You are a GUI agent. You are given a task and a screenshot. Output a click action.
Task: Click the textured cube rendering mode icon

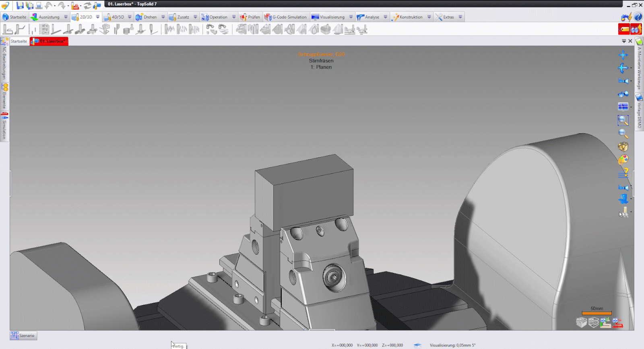[x=623, y=147]
